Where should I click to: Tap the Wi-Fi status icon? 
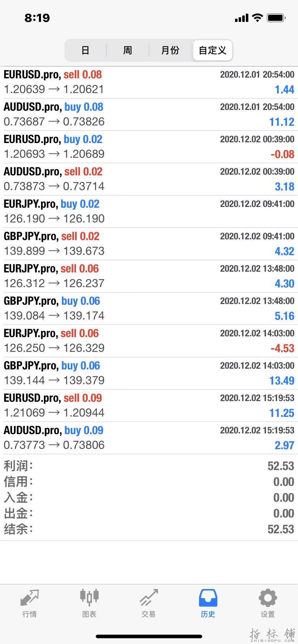coord(258,18)
